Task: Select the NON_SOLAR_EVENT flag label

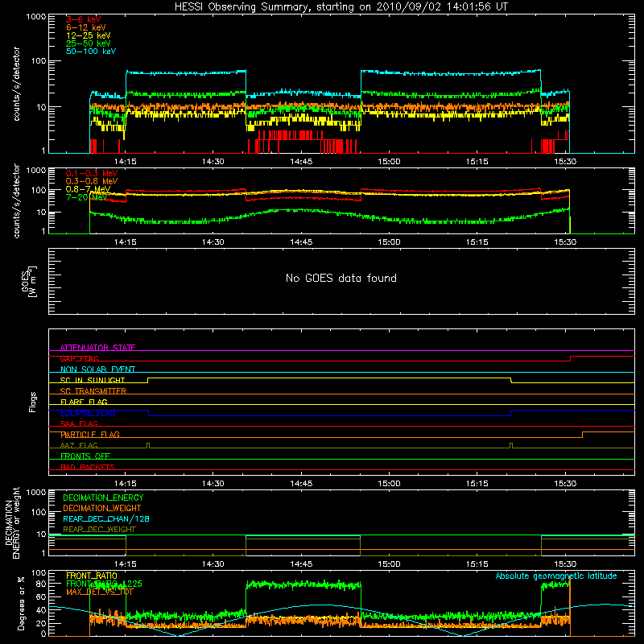Action: click(97, 369)
